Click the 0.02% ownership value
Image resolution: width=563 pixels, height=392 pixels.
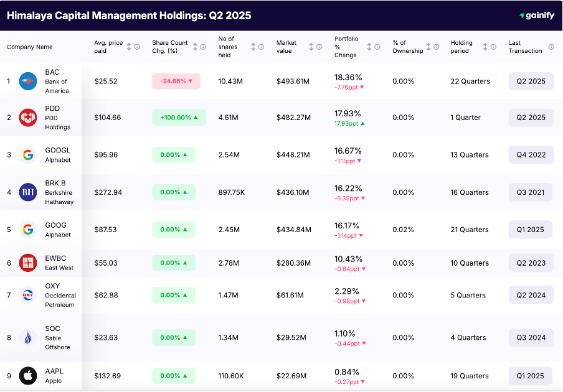403,230
